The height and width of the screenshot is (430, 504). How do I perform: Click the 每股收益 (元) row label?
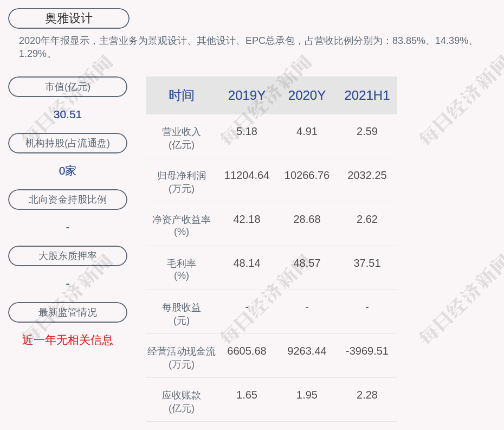point(182,314)
